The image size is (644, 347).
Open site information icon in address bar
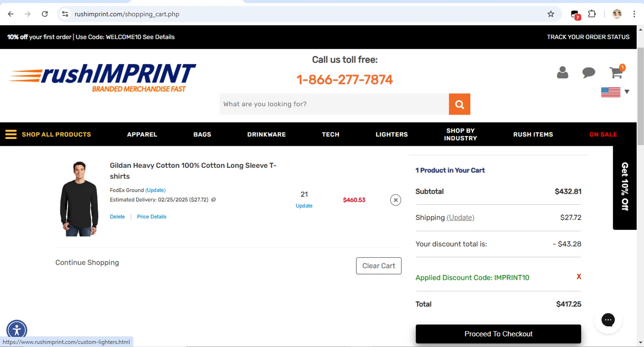(x=65, y=14)
